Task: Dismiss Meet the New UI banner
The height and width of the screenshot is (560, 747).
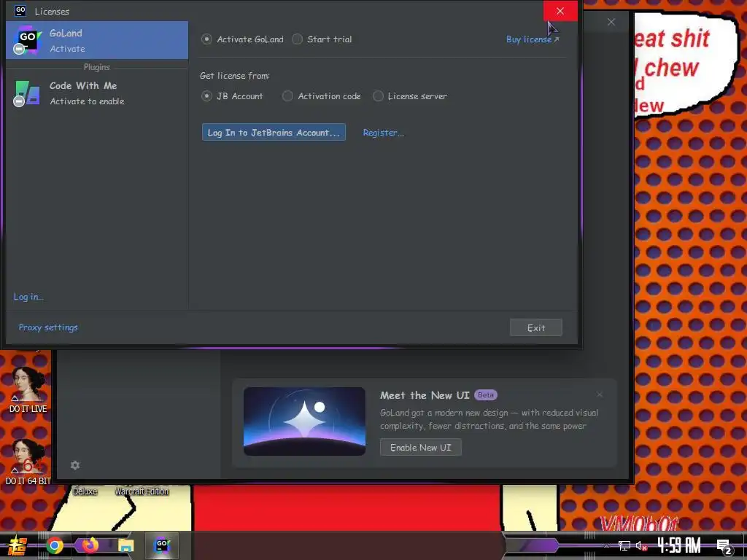Action: 600,394
